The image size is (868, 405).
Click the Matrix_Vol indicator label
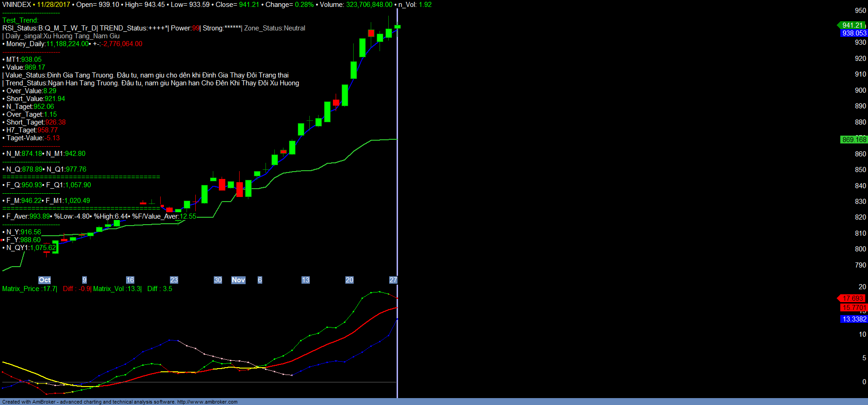[x=108, y=289]
